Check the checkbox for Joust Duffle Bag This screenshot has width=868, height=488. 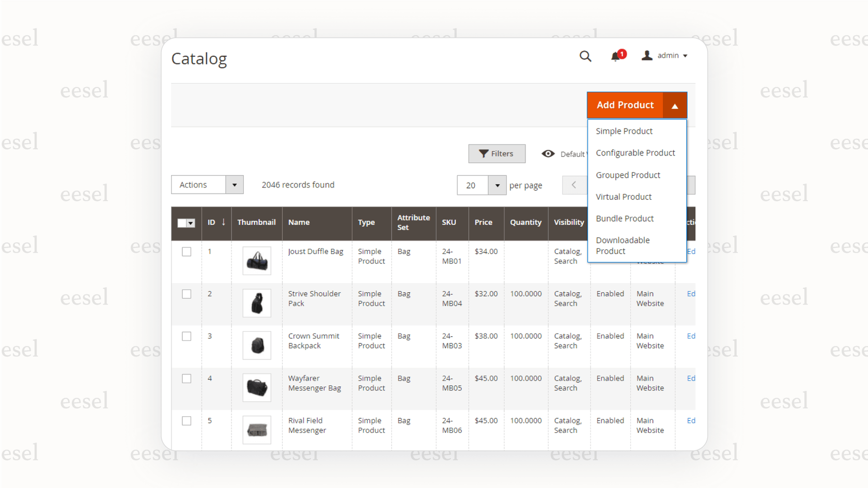pos(187,251)
